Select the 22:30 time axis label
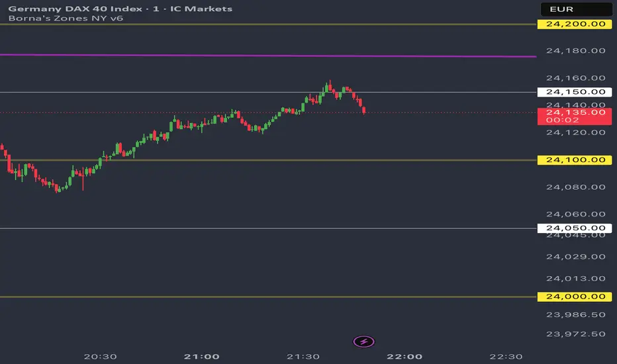Image resolution: width=617 pixels, height=364 pixels. [x=506, y=356]
